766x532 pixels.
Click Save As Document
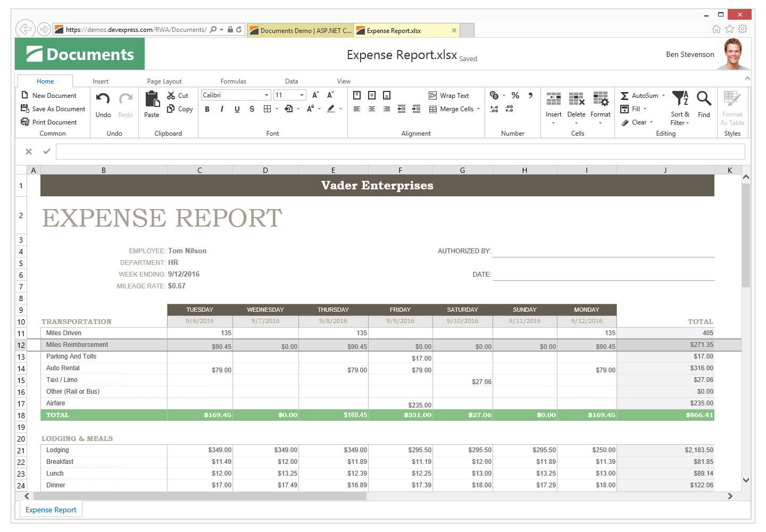click(53, 109)
